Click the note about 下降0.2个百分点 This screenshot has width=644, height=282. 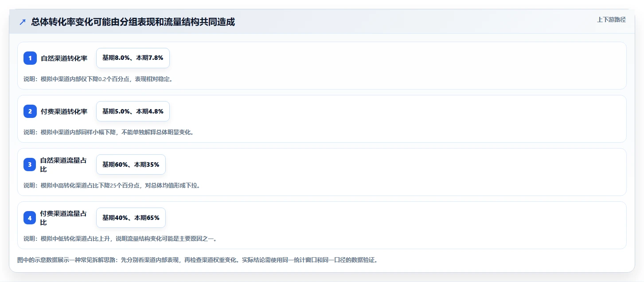98,79
